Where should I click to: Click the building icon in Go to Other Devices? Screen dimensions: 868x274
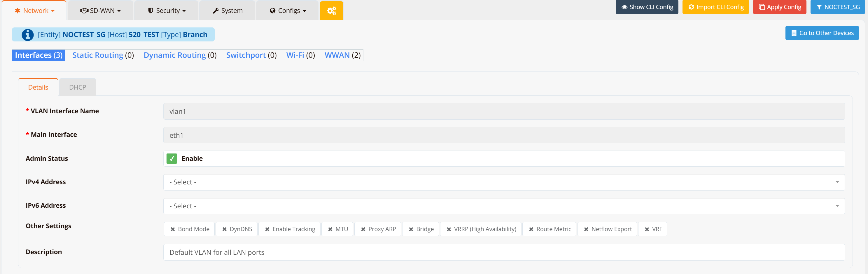tap(794, 33)
